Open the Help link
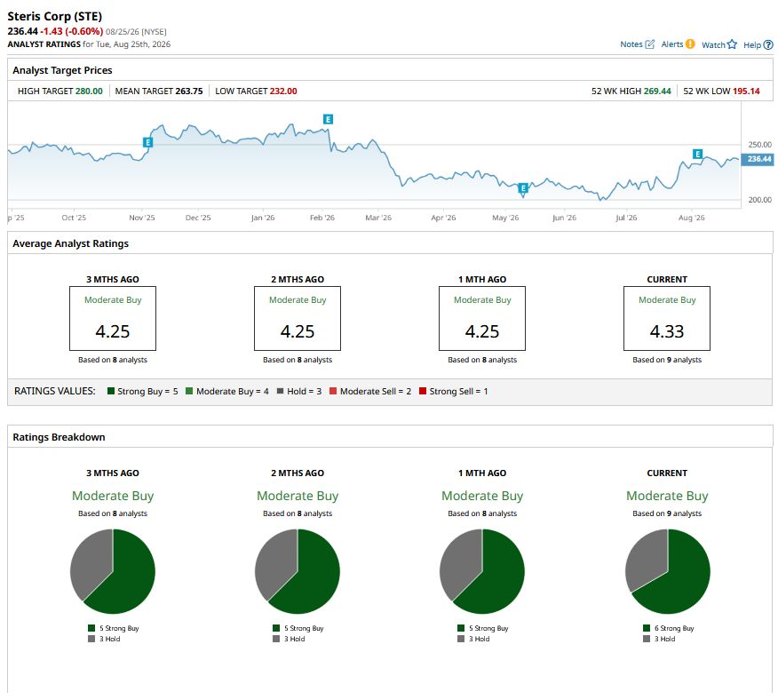 click(x=751, y=44)
